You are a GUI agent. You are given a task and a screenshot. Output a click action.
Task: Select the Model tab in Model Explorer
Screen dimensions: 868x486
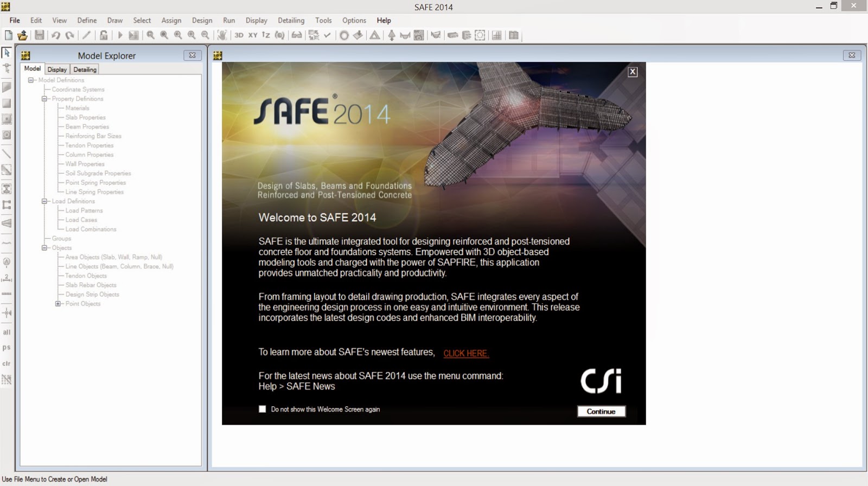coord(33,68)
